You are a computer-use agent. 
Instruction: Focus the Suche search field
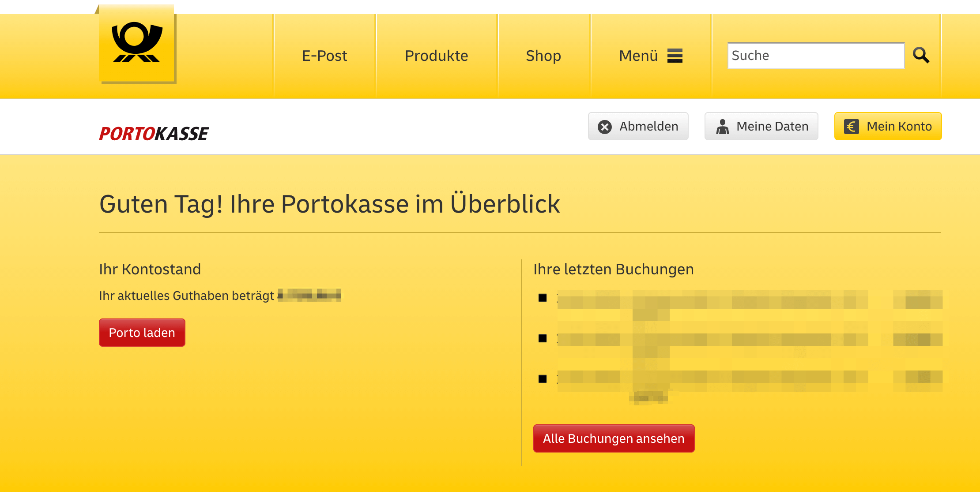tap(815, 56)
